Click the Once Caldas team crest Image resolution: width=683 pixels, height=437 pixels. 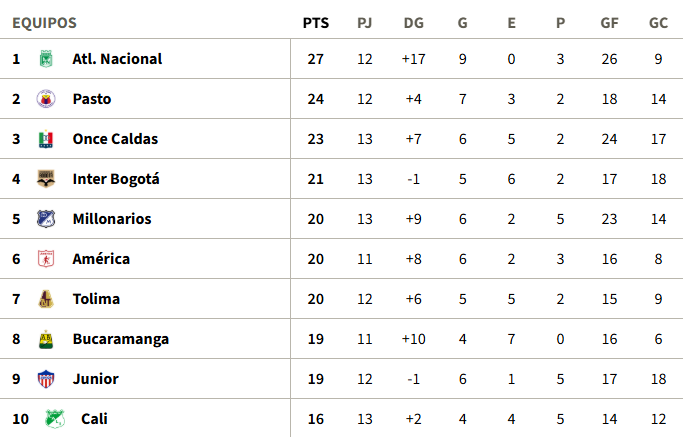coord(45,139)
